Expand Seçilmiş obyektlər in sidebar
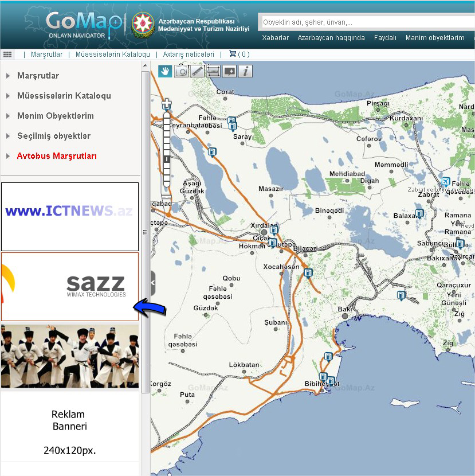Image resolution: width=475 pixels, height=476 pixels. (53, 136)
